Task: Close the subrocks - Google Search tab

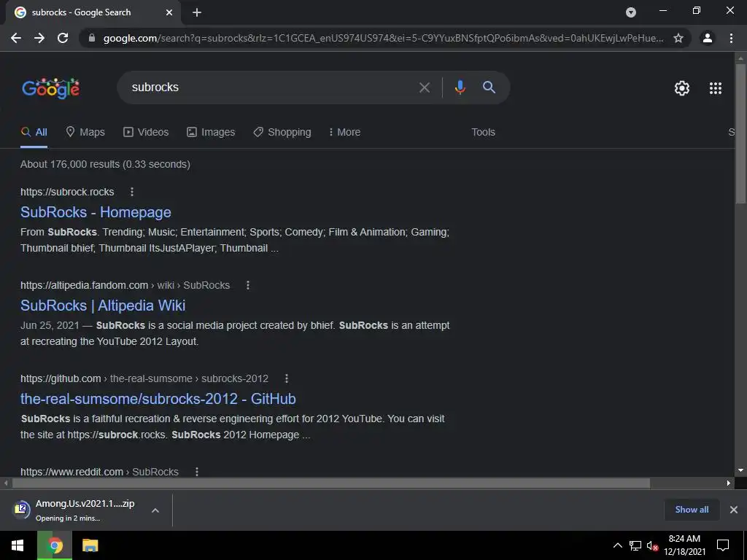Action: [169, 12]
